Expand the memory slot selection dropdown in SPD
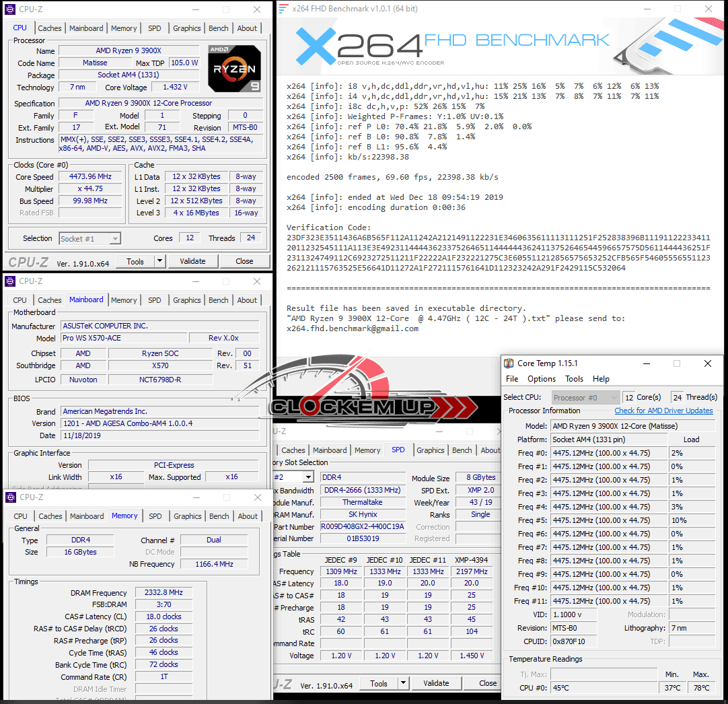The image size is (728, 704). (308, 477)
